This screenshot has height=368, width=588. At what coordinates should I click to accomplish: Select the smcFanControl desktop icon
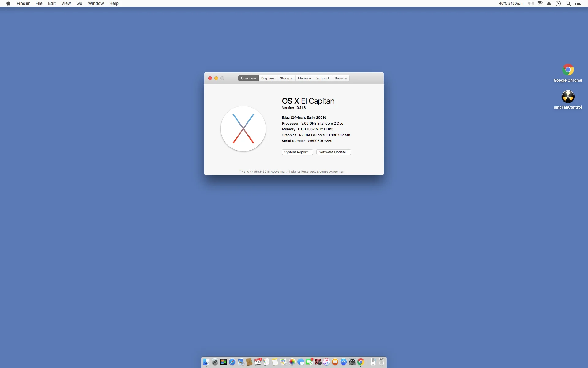click(x=567, y=97)
